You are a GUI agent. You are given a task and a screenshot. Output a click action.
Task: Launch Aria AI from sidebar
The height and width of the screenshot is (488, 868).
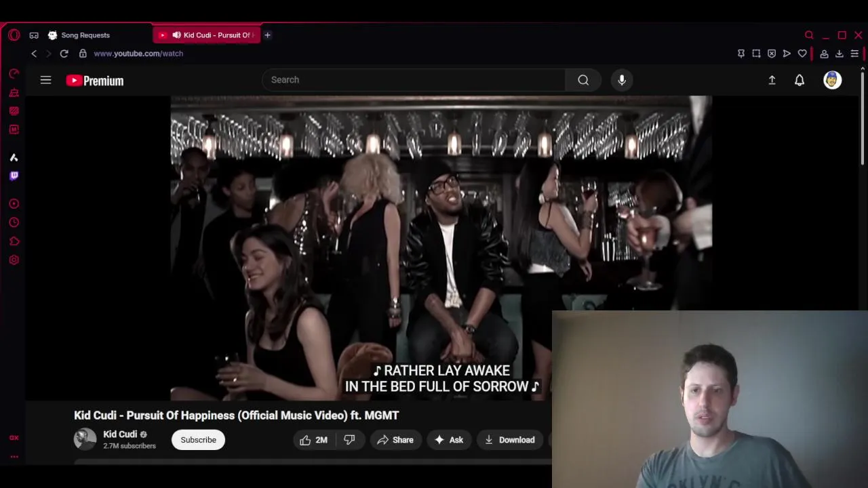point(14,157)
